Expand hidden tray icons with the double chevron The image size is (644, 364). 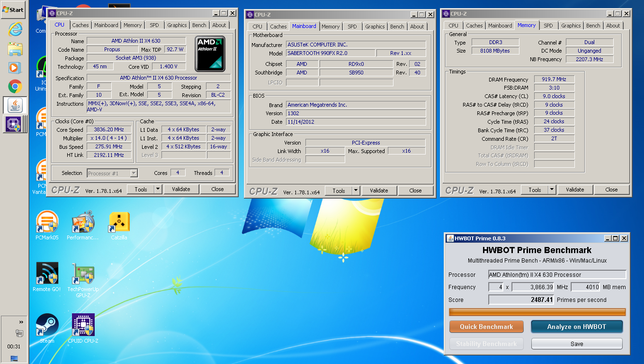(21, 322)
